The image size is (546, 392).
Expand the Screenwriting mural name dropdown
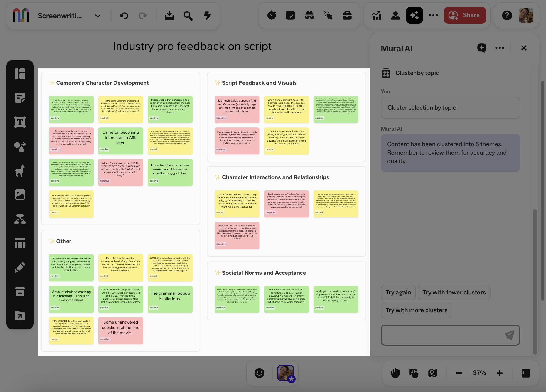coord(98,16)
